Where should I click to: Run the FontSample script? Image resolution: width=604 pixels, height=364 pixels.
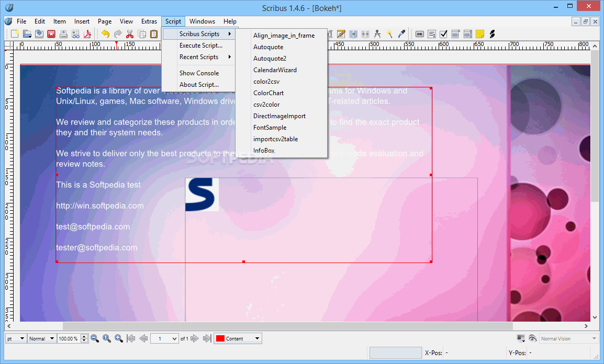(270, 128)
